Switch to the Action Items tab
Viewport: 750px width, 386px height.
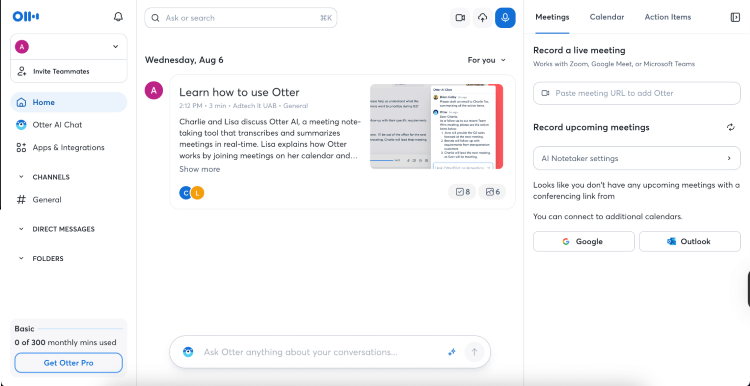[667, 17]
